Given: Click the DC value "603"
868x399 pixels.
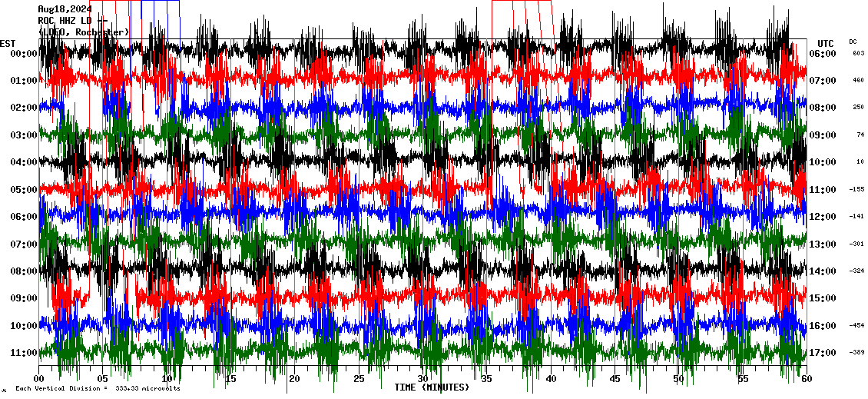Looking at the screenshot, I should 859,53.
